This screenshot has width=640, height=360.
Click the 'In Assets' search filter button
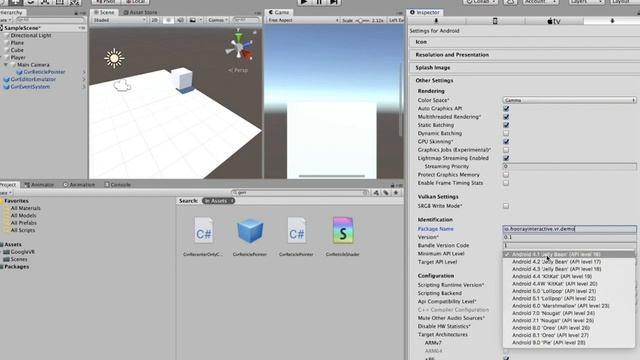pos(218,201)
